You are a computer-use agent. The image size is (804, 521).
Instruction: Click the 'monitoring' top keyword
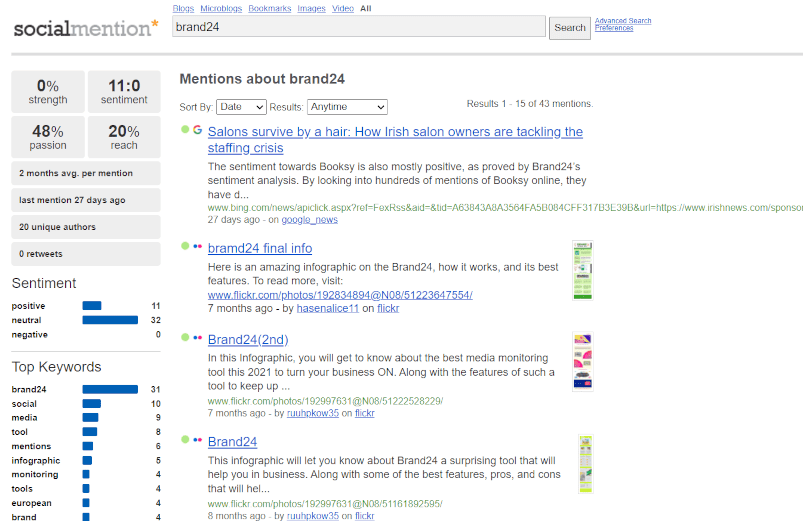[35, 474]
